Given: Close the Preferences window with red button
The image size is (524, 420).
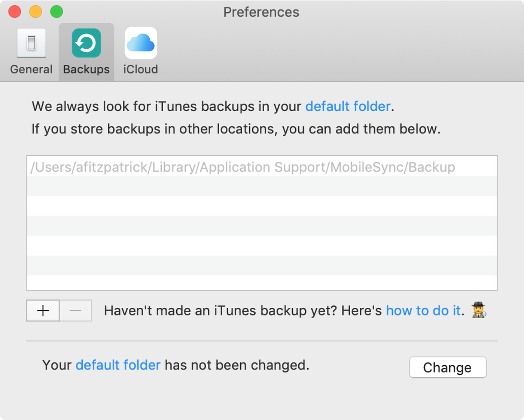Looking at the screenshot, I should (x=15, y=12).
